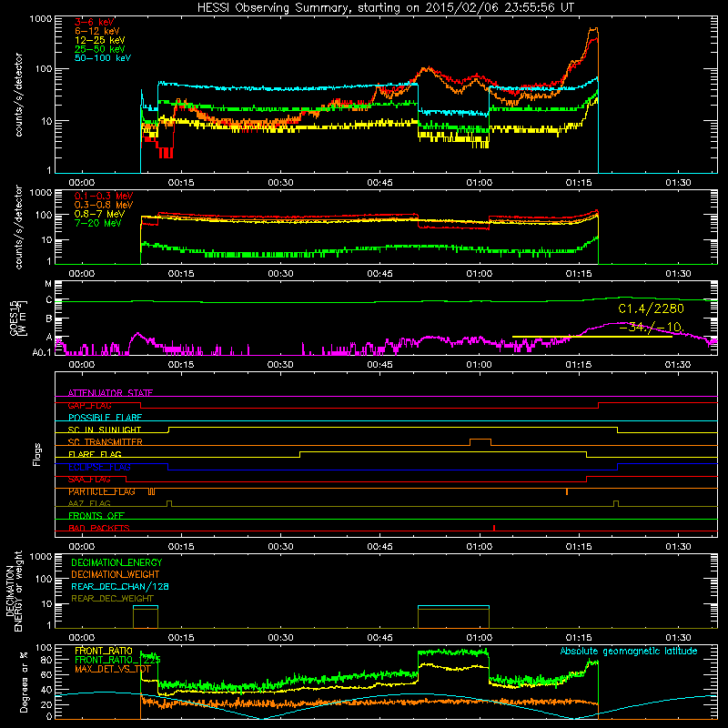This screenshot has width=728, height=728.
Task: Click the GAP_FLAG label
Action: 89,405
